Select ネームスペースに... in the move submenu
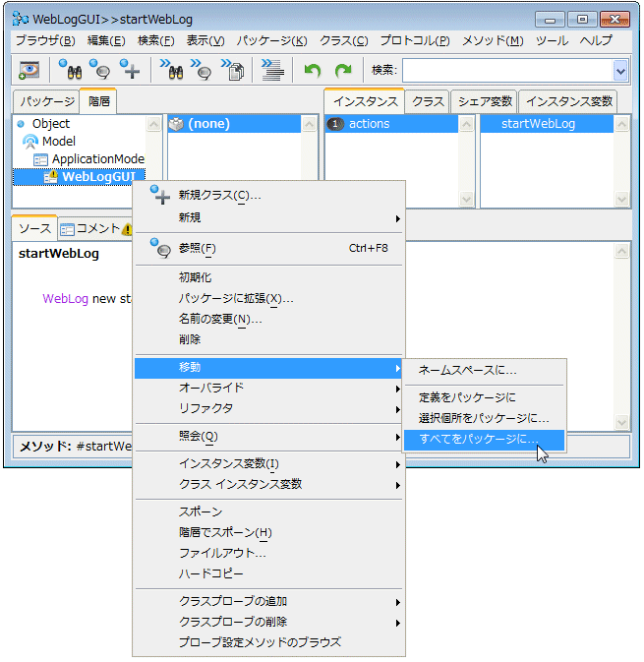The image size is (644, 662). pyautogui.click(x=468, y=371)
